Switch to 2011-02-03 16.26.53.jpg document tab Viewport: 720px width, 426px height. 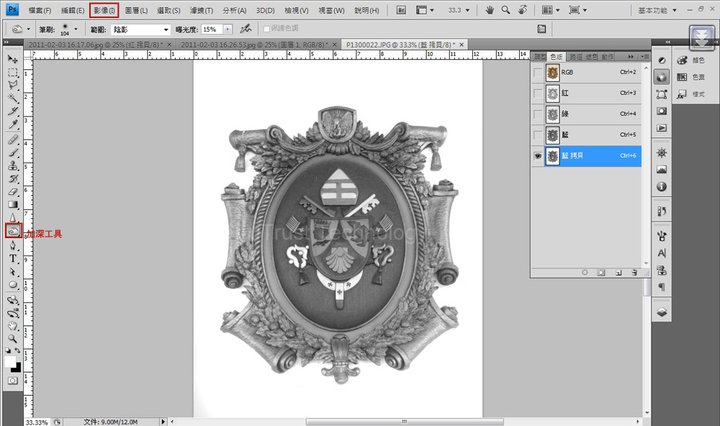257,45
